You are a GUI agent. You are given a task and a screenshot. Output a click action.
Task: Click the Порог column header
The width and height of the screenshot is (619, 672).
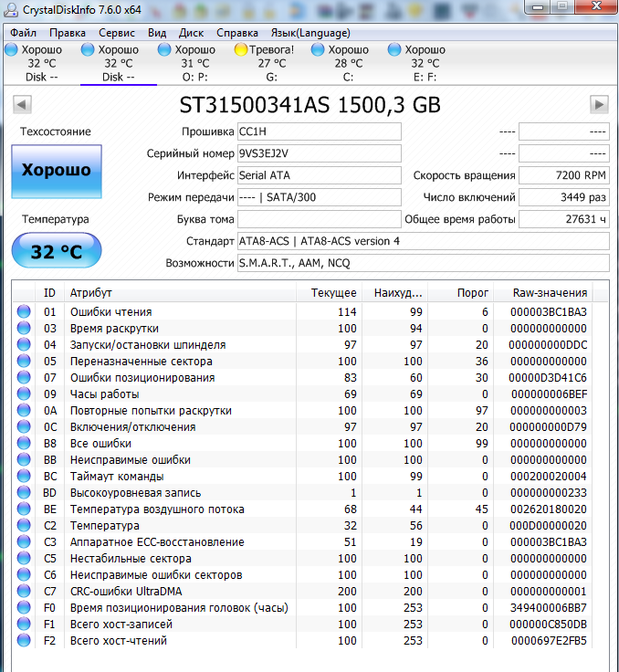pyautogui.click(x=461, y=293)
